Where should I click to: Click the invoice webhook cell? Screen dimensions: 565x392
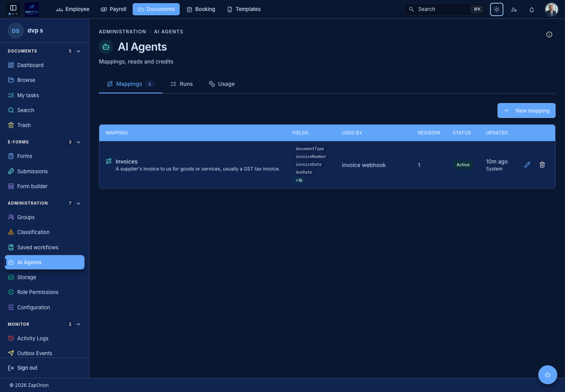coord(364,165)
